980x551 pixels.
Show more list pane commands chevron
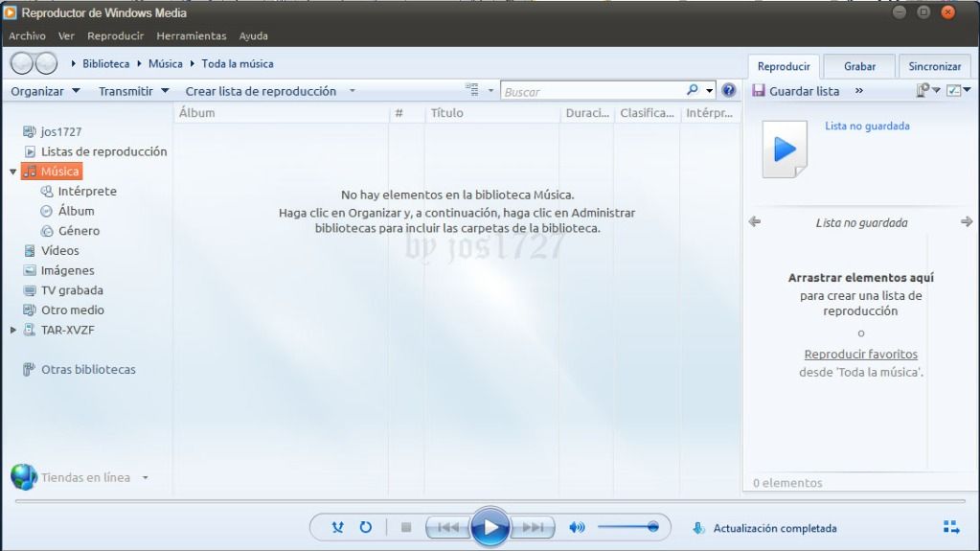click(858, 91)
